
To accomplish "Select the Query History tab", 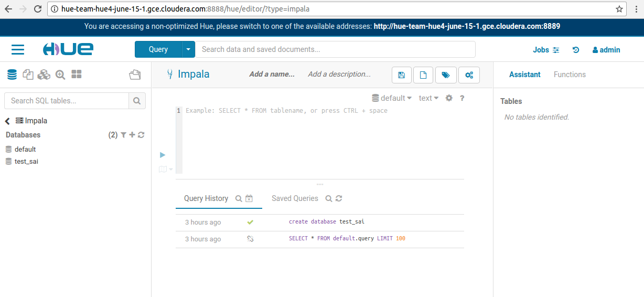I will [206, 198].
